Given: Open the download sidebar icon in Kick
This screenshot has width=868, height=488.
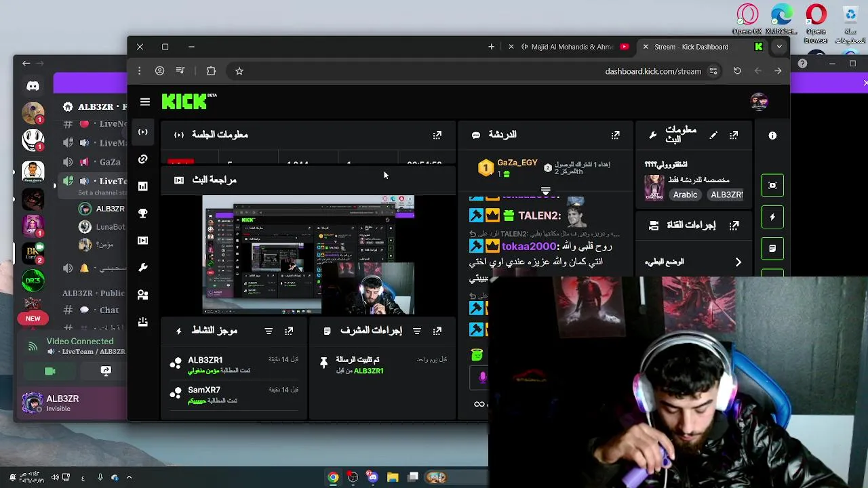Looking at the screenshot, I should [142, 322].
